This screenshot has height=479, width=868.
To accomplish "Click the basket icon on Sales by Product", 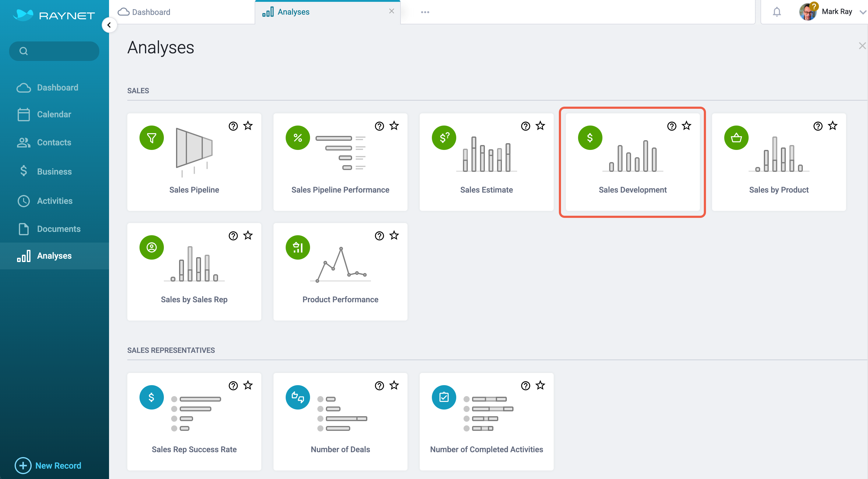I will pyautogui.click(x=737, y=138).
